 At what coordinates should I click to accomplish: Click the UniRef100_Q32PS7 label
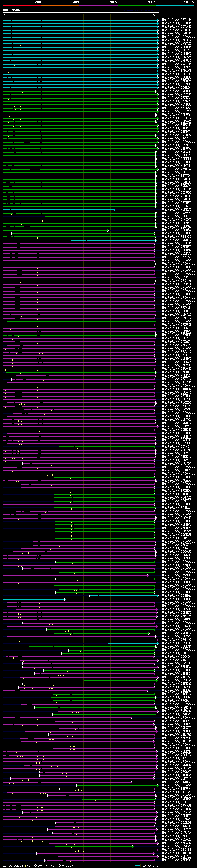point(177,253)
